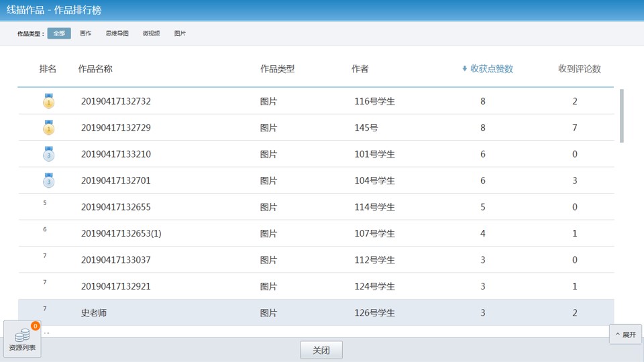The image size is (644, 362).
Task: Open the 资源列表 resource list icon
Action: click(22, 339)
